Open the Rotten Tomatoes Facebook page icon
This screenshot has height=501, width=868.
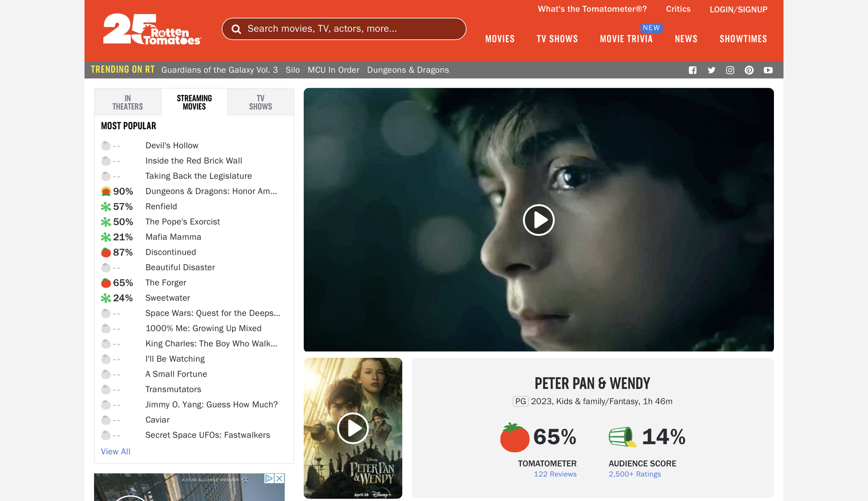click(x=693, y=70)
